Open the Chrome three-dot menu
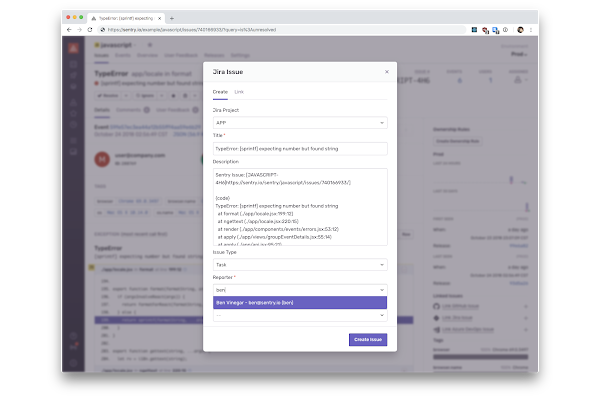 click(x=531, y=29)
